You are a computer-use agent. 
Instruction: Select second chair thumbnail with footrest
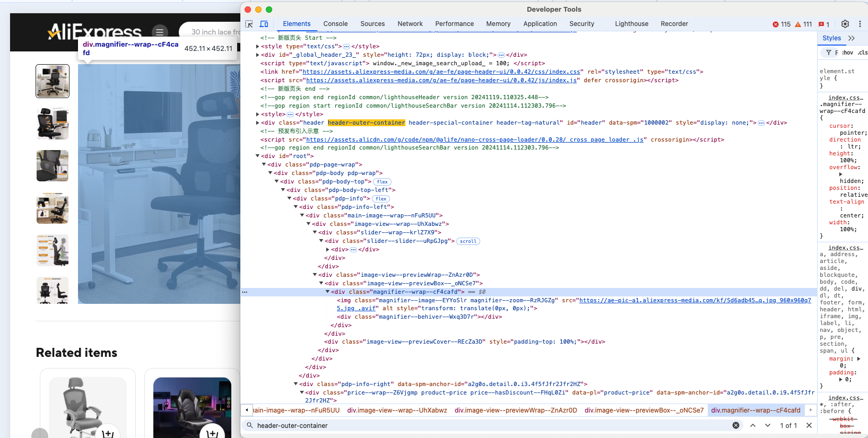click(53, 124)
